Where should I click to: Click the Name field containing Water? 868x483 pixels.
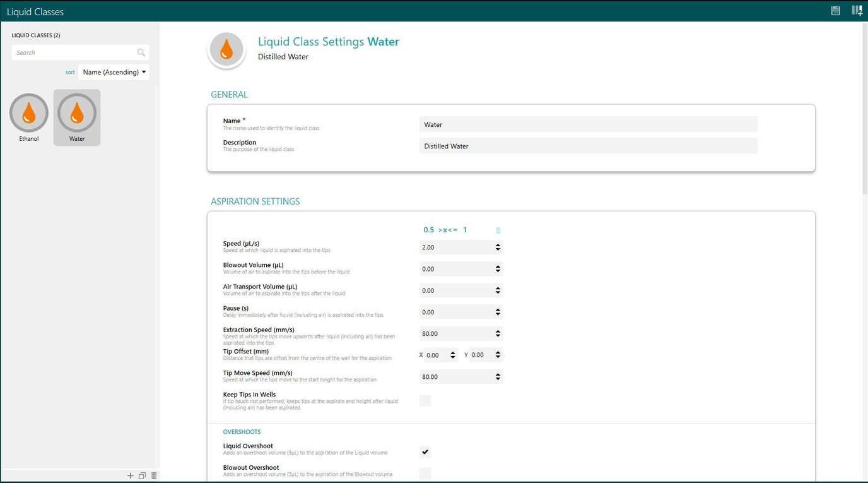[587, 124]
